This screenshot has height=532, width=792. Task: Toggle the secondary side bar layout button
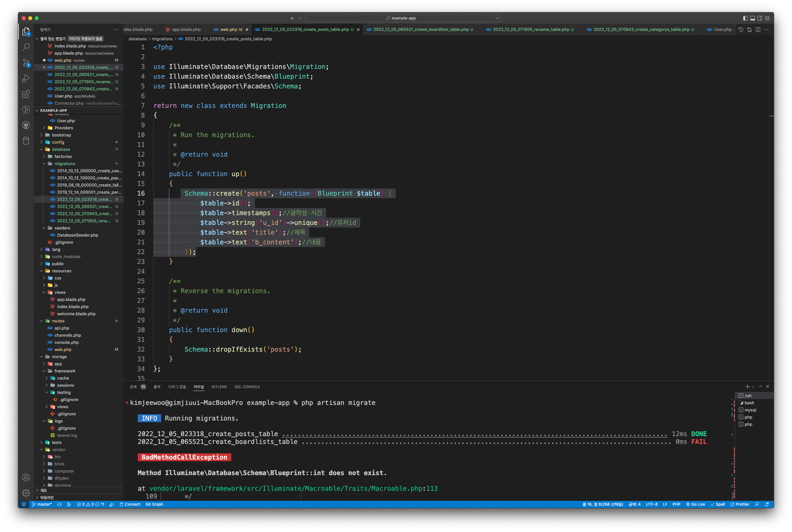click(760, 18)
